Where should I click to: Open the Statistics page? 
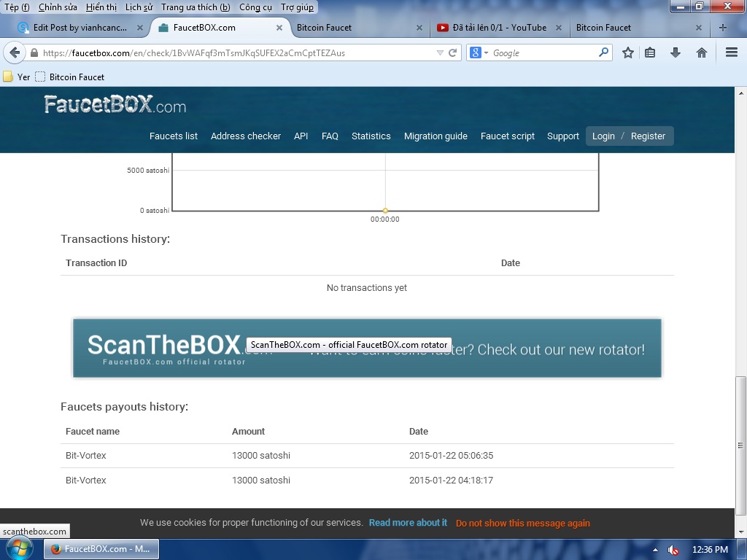pyautogui.click(x=371, y=136)
